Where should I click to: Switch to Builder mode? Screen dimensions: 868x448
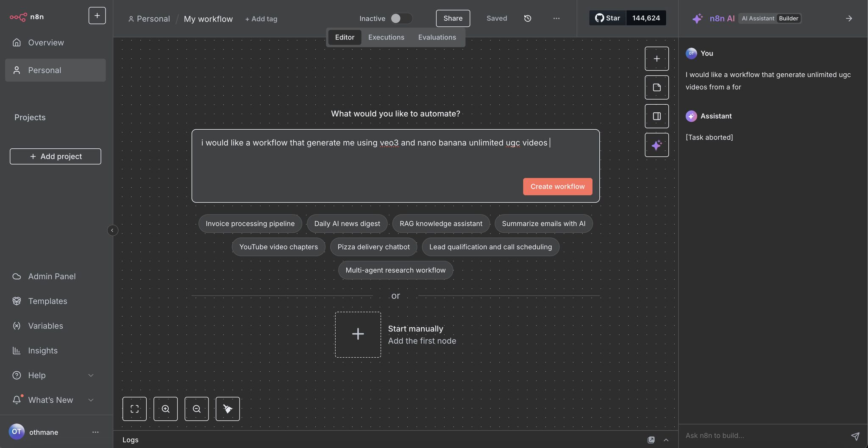click(x=788, y=18)
